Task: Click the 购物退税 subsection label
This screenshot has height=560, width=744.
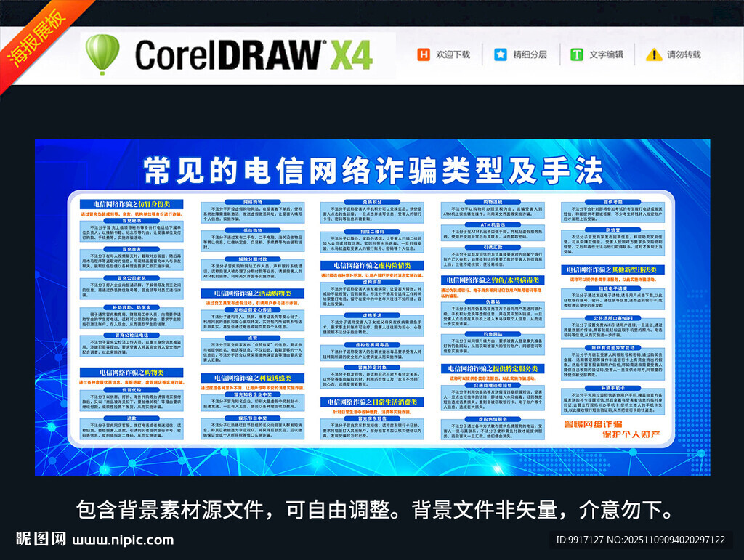Action: (493, 202)
